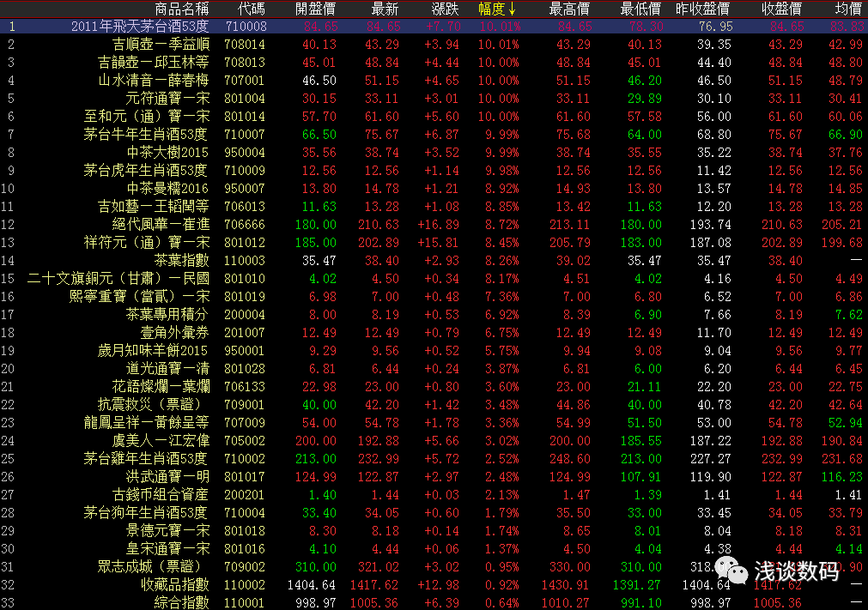Select row 茅台牛年生肖酒53度
This screenshot has height=610, width=868.
[x=434, y=135]
